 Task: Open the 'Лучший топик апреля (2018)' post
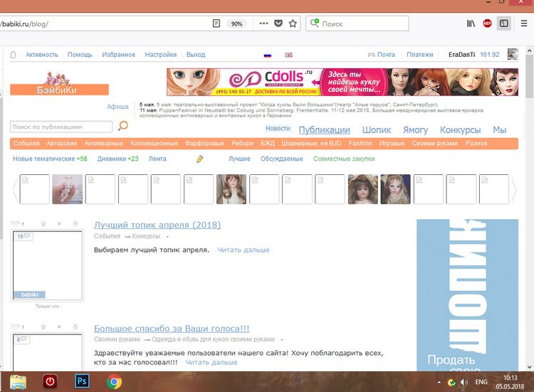157,225
